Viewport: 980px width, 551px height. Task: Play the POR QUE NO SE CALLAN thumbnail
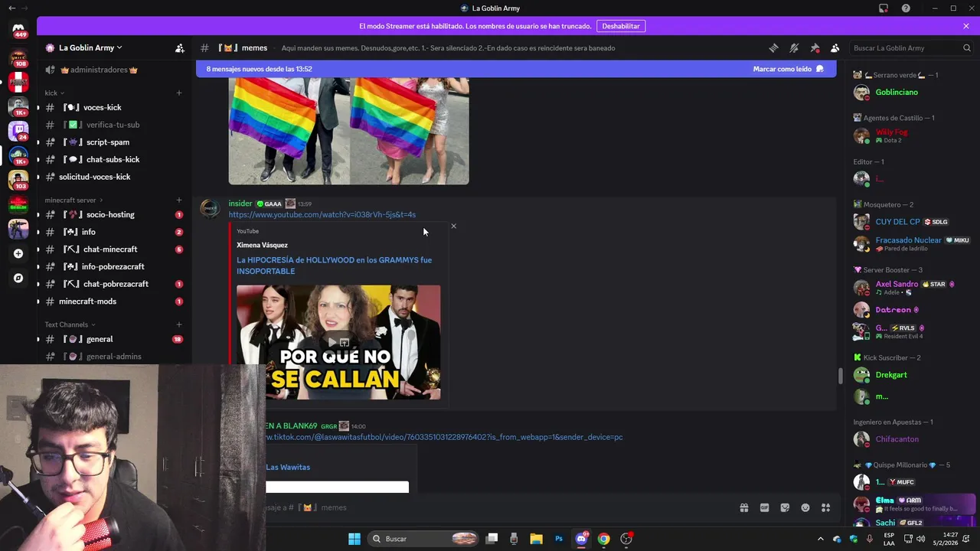point(338,342)
